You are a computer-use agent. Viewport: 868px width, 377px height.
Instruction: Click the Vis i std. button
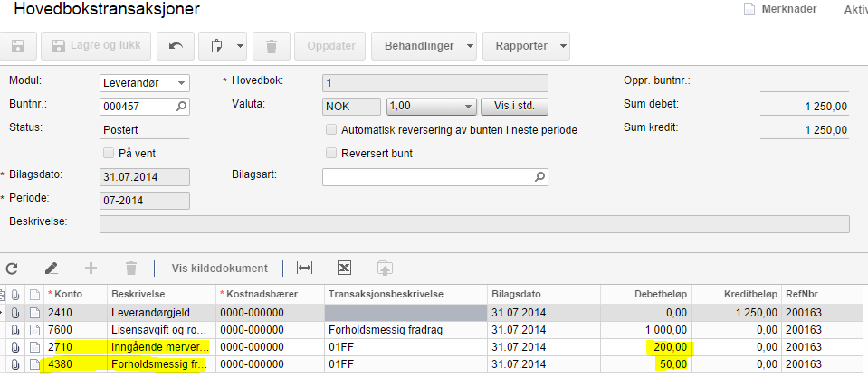point(514,106)
